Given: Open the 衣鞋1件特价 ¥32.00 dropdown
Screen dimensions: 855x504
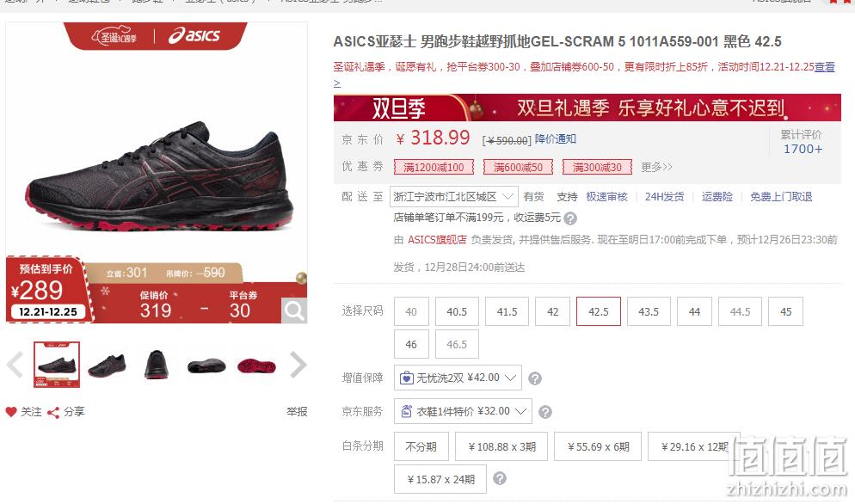Looking at the screenshot, I should (x=463, y=411).
